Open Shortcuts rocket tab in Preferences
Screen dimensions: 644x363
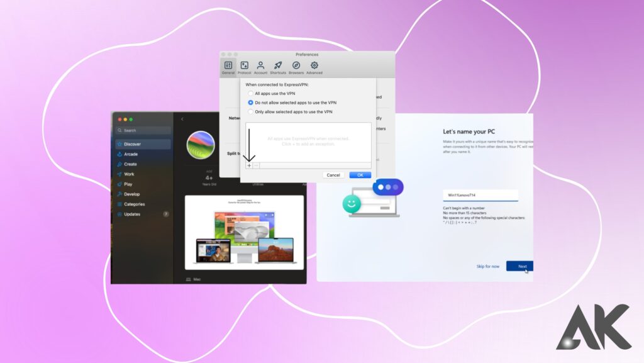point(278,67)
